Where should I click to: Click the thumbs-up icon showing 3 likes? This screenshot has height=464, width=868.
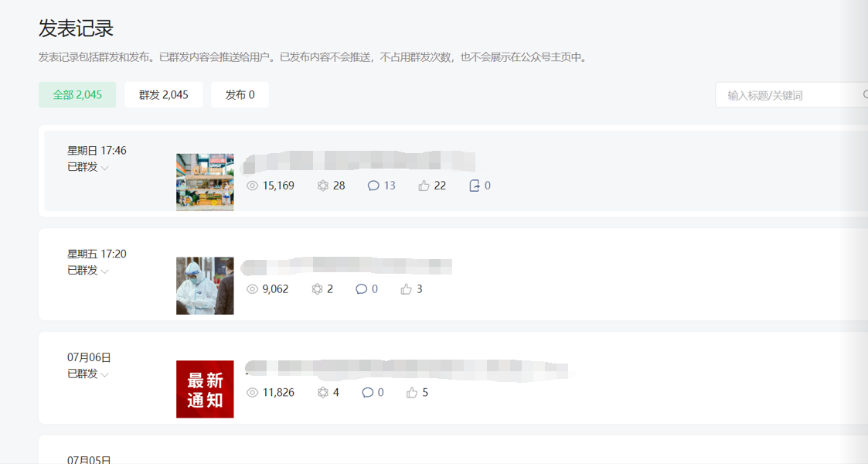[407, 289]
